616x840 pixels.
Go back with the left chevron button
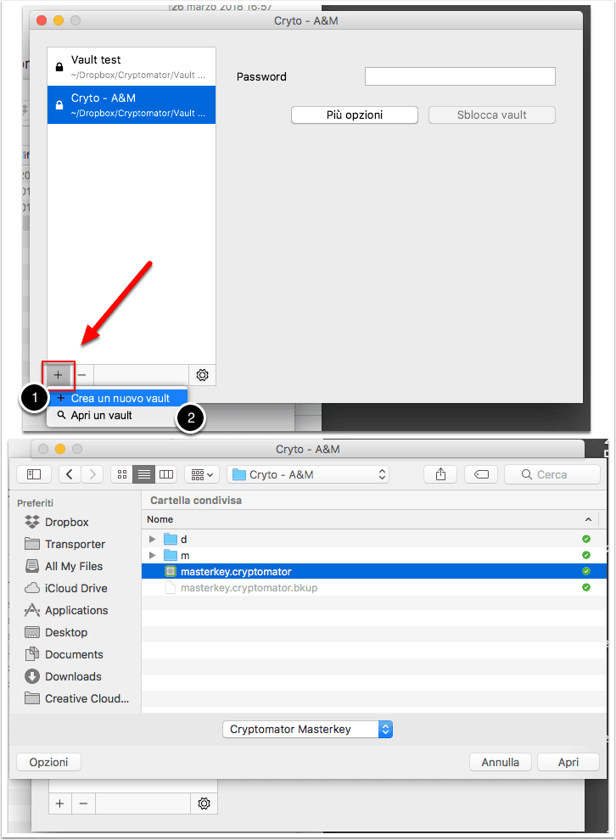[70, 474]
